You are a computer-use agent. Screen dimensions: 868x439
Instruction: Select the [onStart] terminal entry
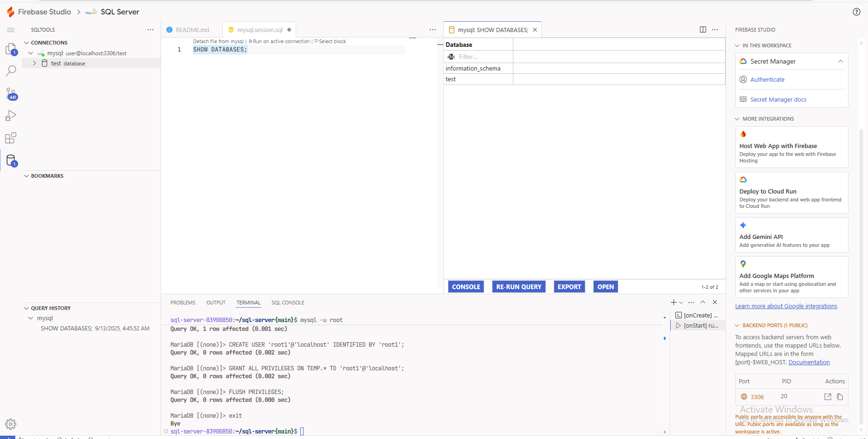pyautogui.click(x=698, y=326)
